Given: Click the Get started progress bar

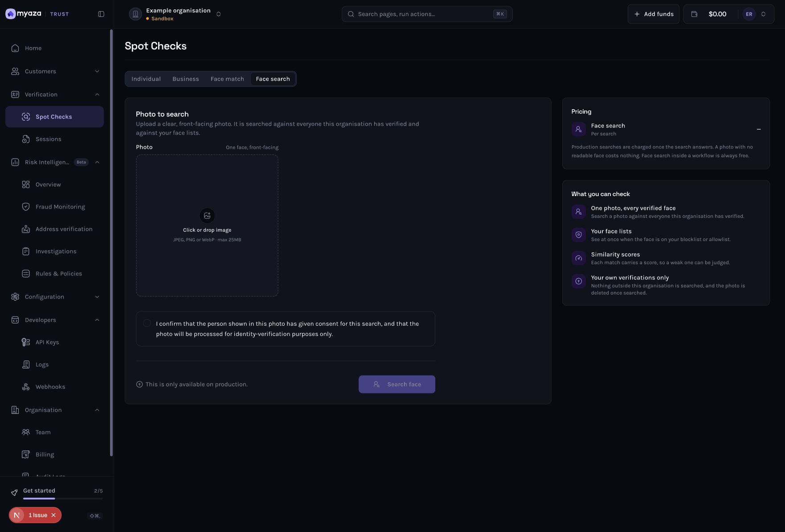Looking at the screenshot, I should [63, 499].
